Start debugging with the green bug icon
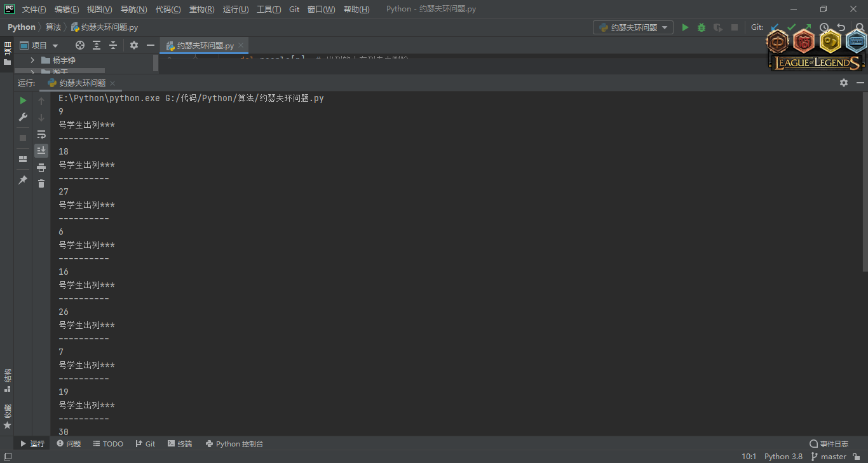868x463 pixels. pyautogui.click(x=702, y=27)
